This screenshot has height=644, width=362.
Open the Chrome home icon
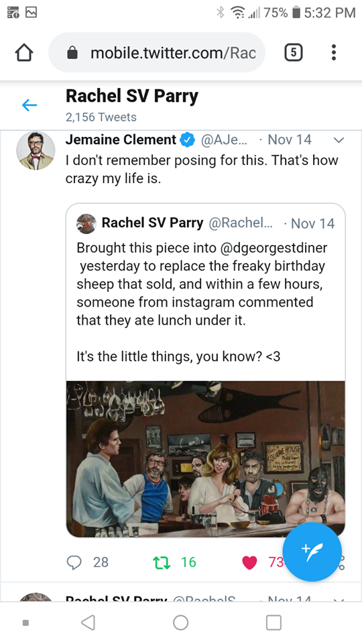click(24, 52)
